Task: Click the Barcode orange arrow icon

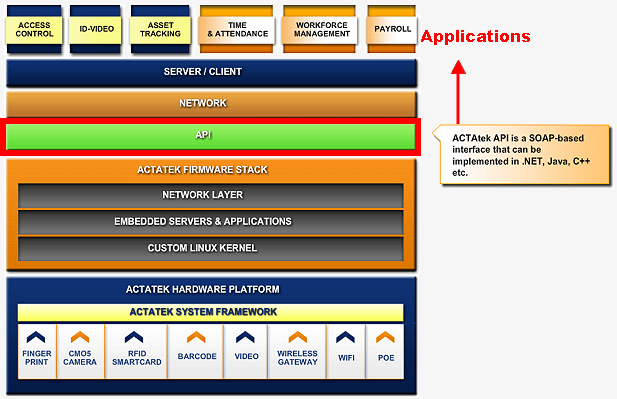Action: (x=196, y=337)
